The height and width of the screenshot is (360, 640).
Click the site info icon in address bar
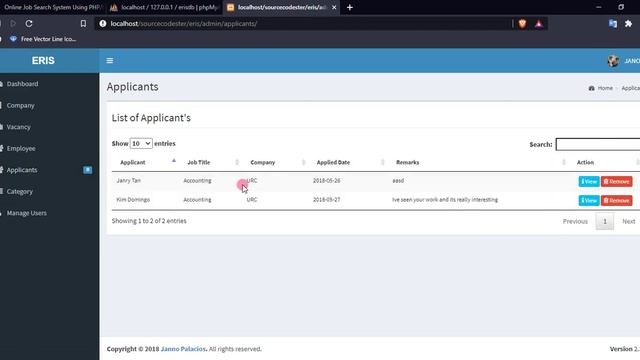point(103,24)
